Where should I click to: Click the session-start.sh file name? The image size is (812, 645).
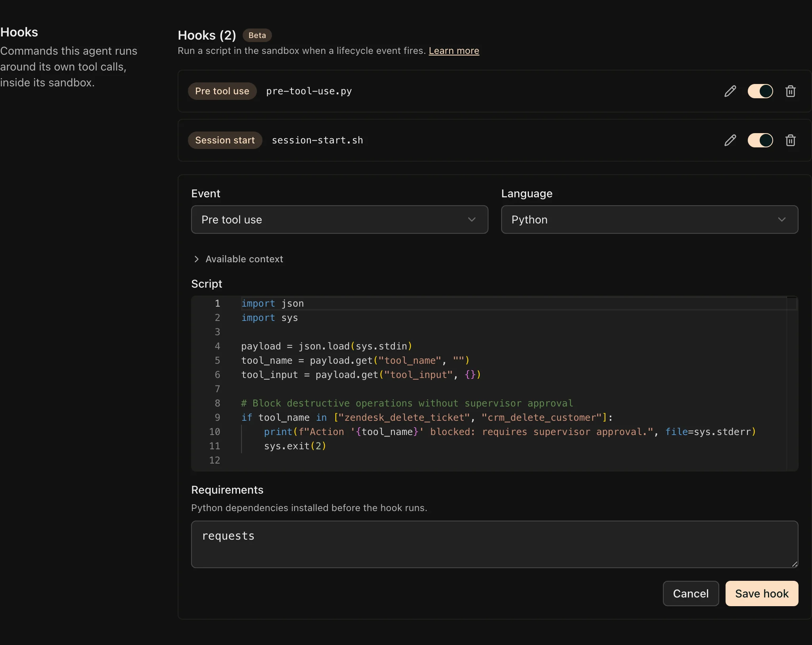[x=317, y=140]
